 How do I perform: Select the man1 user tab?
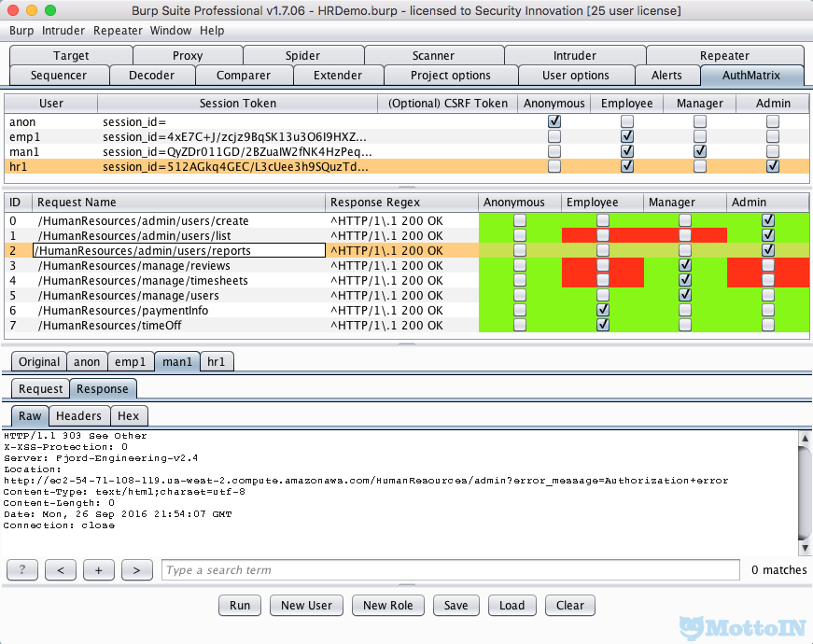pos(177,361)
